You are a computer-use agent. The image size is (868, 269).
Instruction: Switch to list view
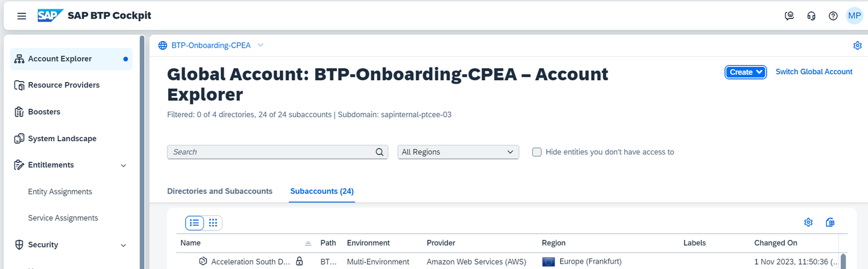click(195, 223)
